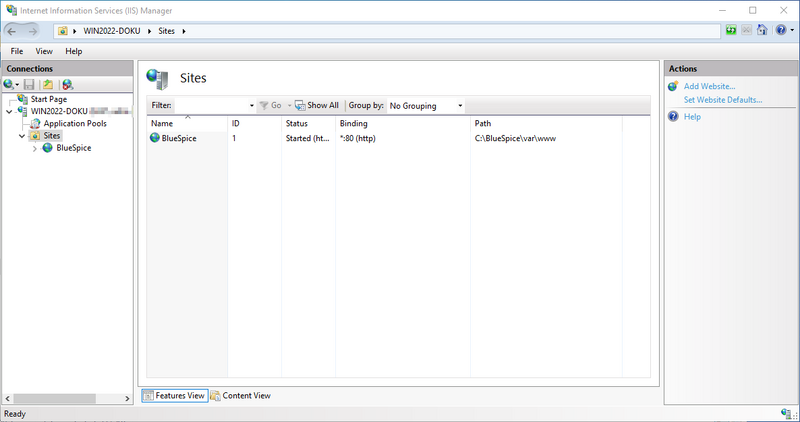Collapse the WIN2022-DOKU server node
Screen dimensions: 800x422
(9, 111)
